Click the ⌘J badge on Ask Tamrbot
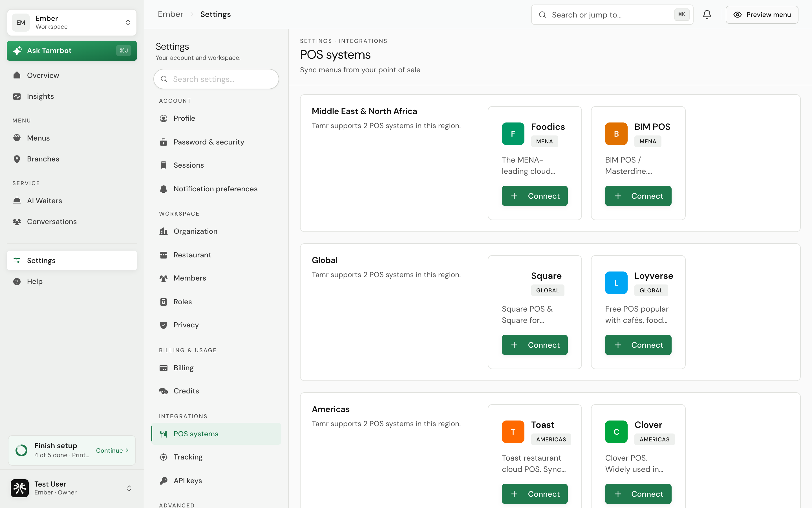 point(124,51)
